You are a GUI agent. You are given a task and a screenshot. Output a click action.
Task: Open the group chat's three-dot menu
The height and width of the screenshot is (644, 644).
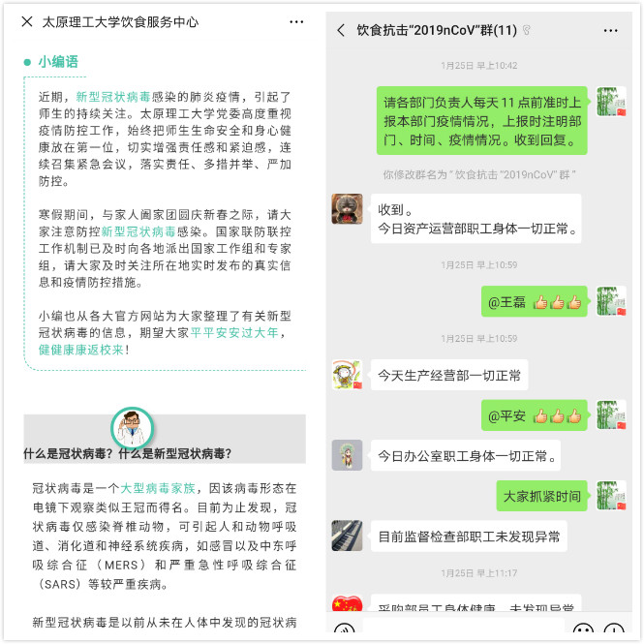[610, 31]
